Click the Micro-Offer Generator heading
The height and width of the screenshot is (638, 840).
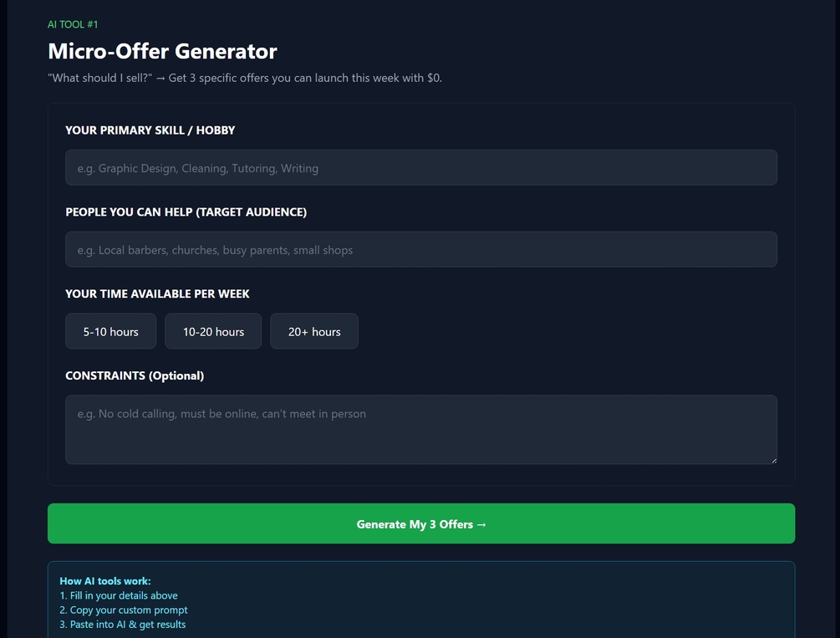pyautogui.click(x=162, y=51)
